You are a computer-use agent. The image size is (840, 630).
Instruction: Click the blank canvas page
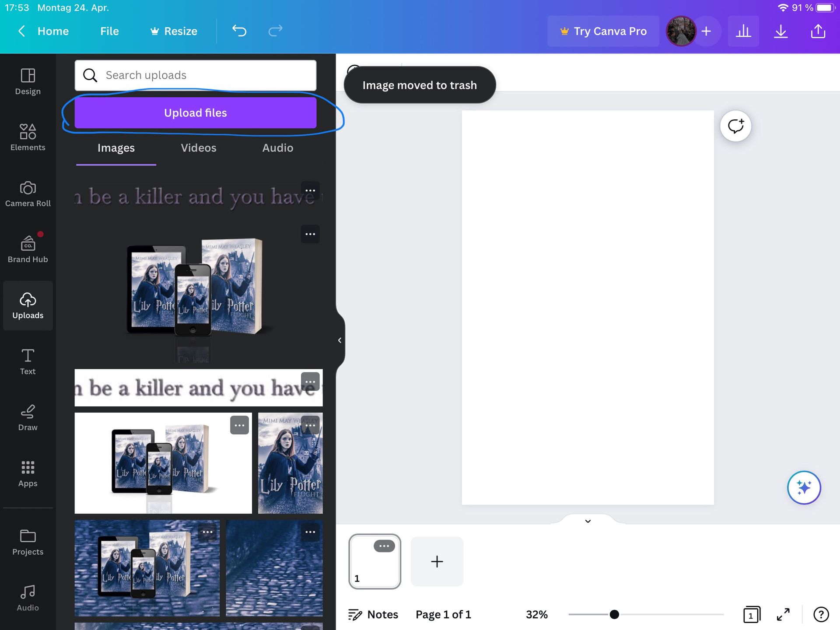click(588, 307)
